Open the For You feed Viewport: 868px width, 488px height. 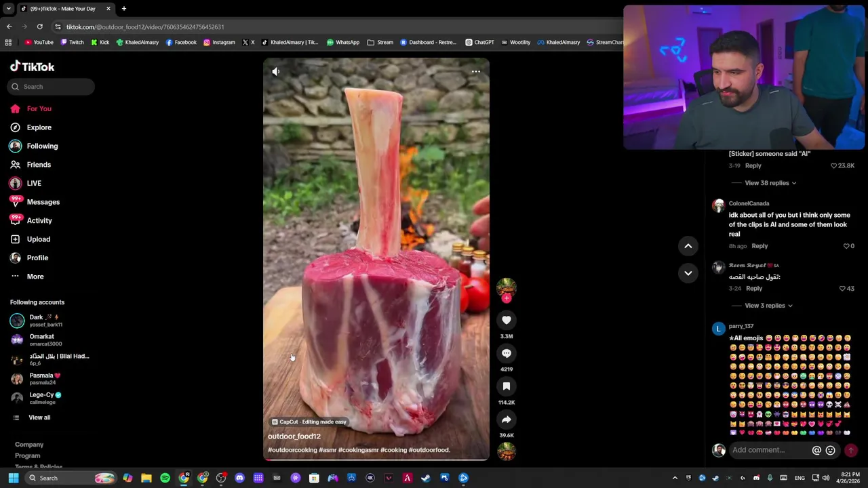31,108
